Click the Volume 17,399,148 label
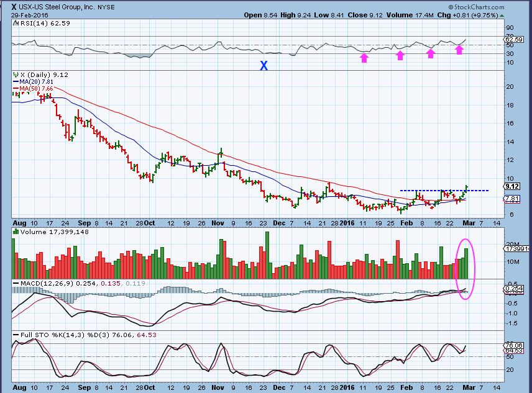 point(55,232)
